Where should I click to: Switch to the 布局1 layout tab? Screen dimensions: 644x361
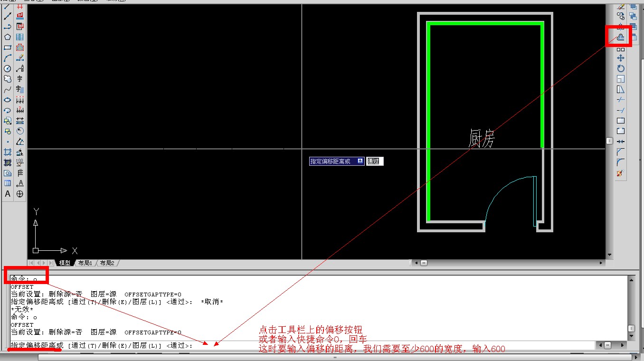[85, 263]
